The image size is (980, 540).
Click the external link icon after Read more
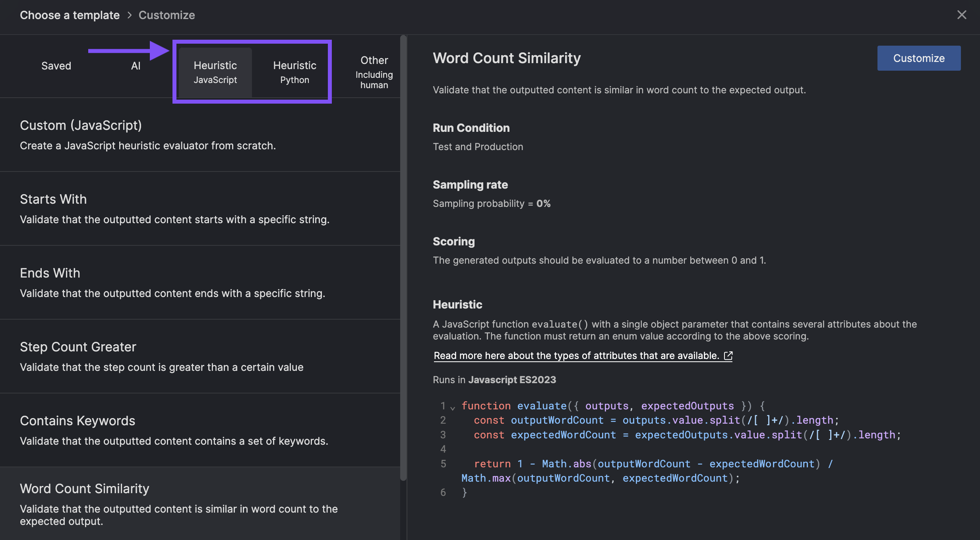click(x=728, y=355)
